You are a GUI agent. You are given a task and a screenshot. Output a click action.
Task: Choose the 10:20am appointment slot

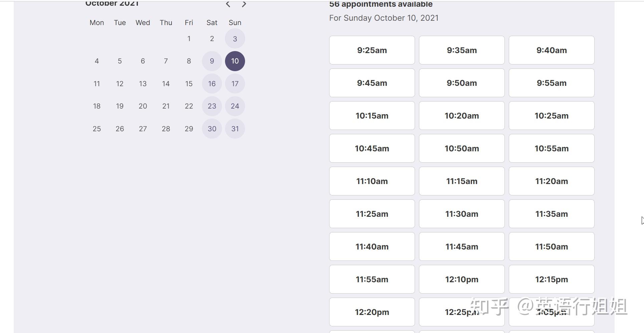[462, 116]
